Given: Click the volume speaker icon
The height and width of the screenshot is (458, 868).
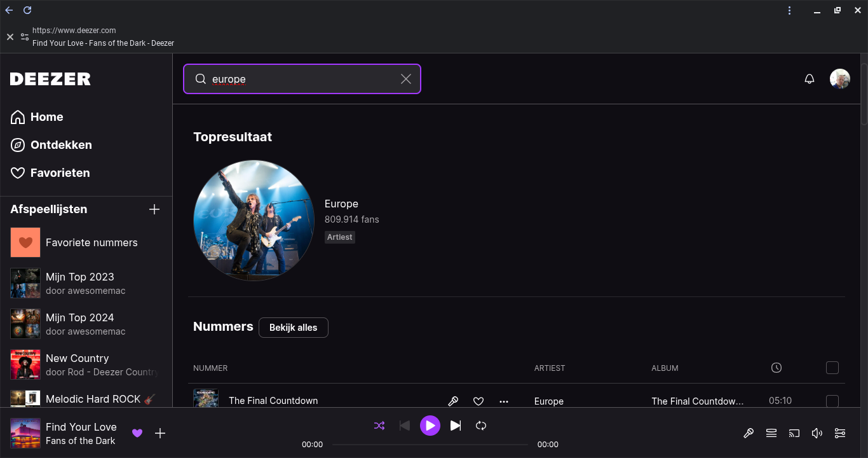Looking at the screenshot, I should [817, 433].
